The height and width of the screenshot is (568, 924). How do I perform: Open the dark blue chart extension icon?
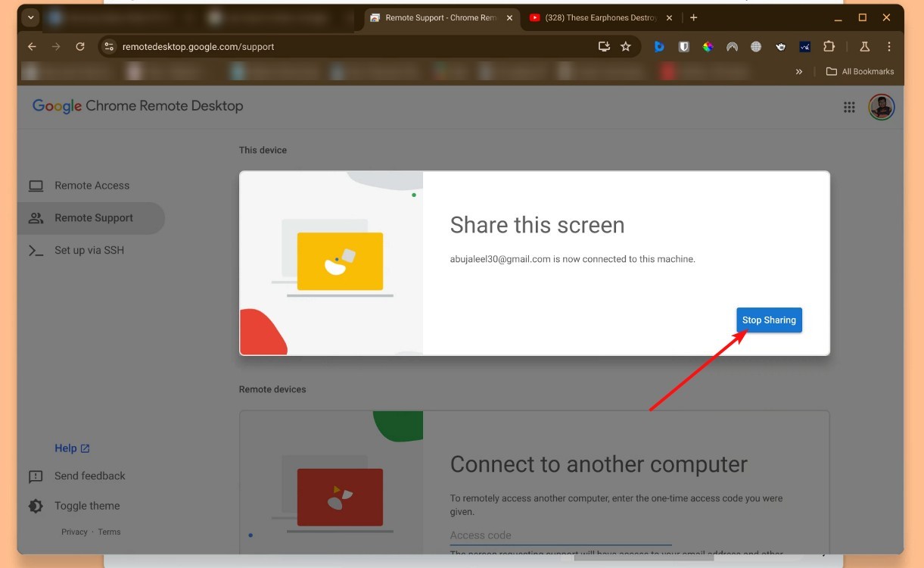[x=804, y=46]
